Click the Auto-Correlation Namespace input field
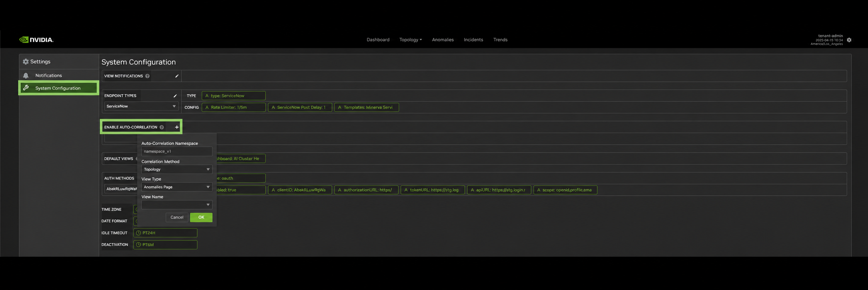This screenshot has height=290, width=868. (176, 152)
